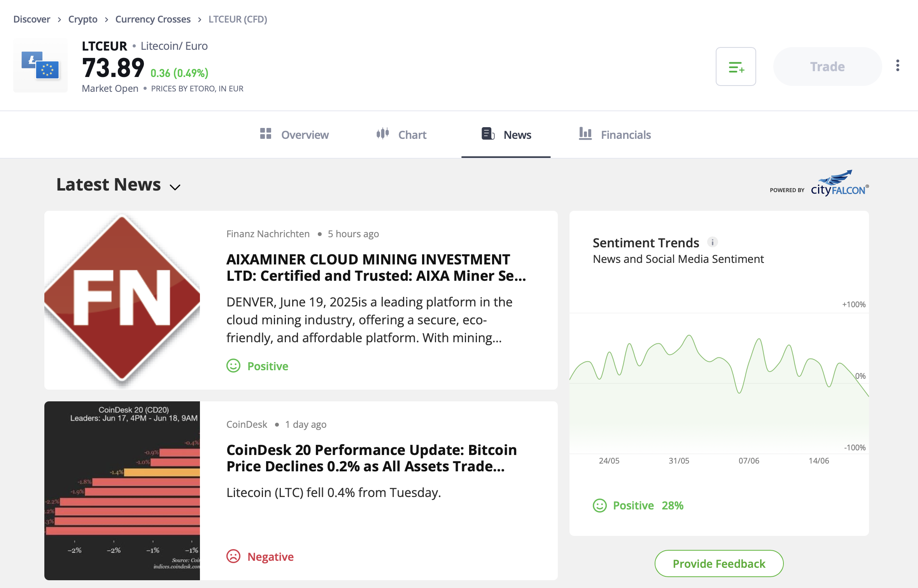Go to Crypto in breadcrumb
This screenshot has width=918, height=588.
[83, 19]
